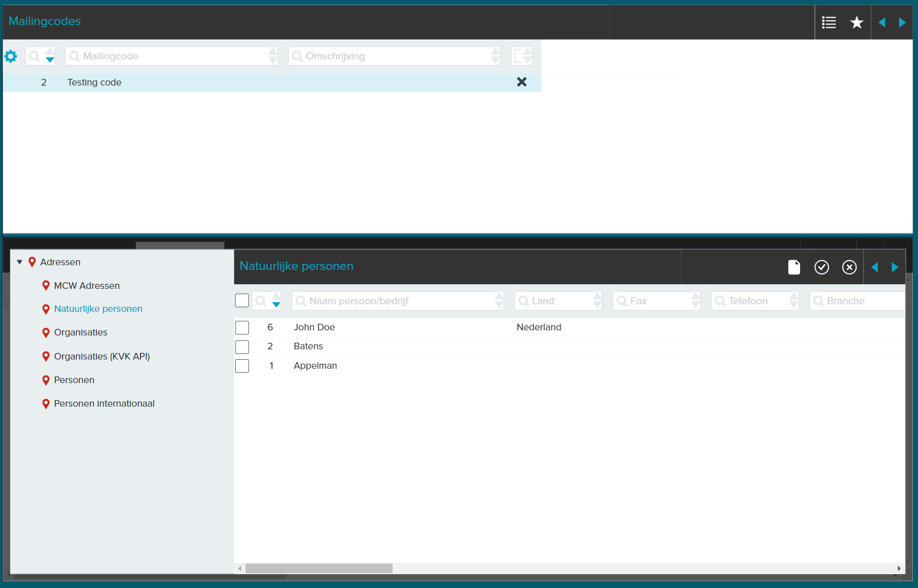Click the horizontal scrollbar thumb in persons table
The image size is (918, 588).
click(319, 569)
